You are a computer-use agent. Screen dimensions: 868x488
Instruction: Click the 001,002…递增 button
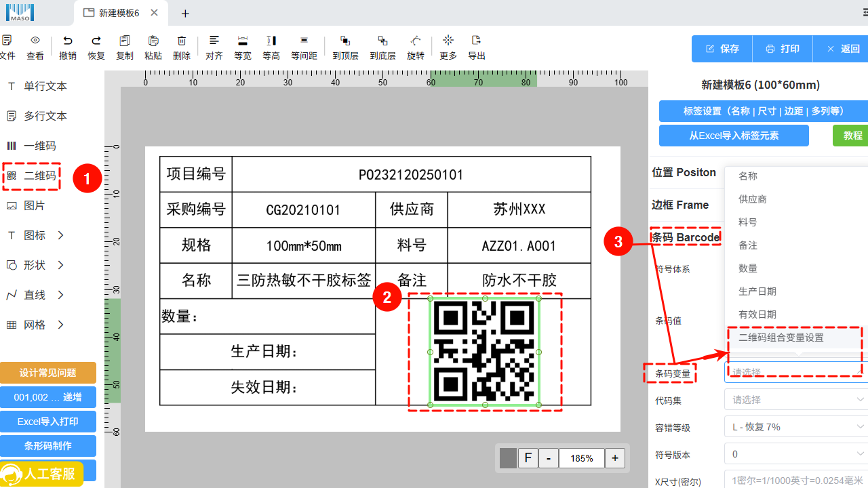pyautogui.click(x=48, y=397)
